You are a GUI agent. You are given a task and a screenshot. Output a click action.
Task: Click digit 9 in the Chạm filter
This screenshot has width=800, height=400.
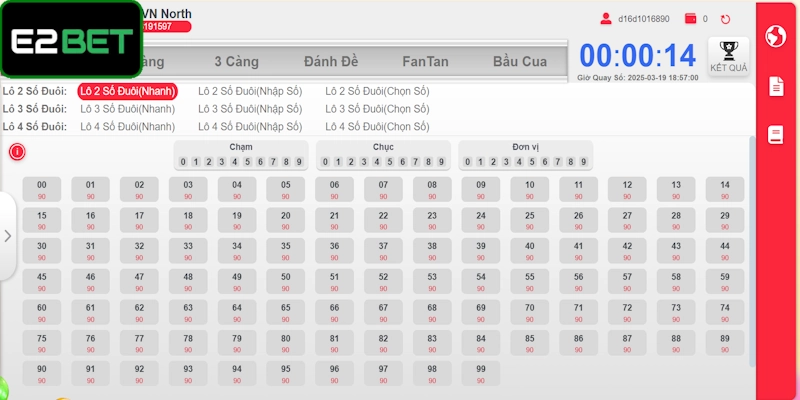click(x=299, y=162)
